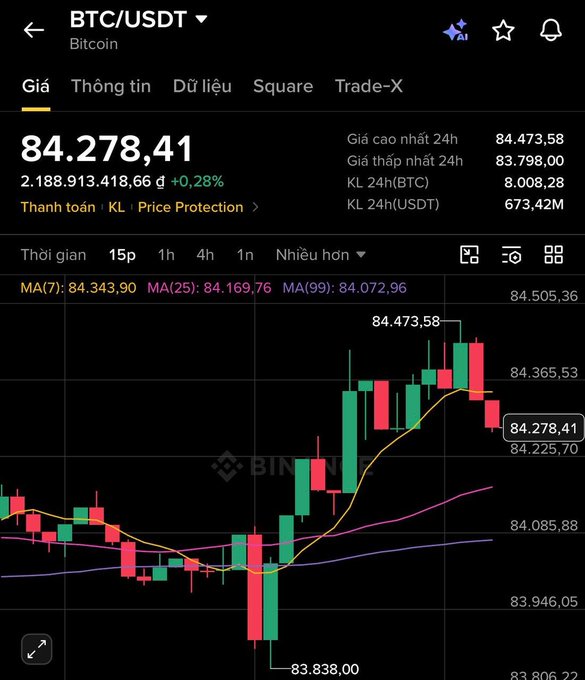Expand chart to fullscreen with arrows icon
The width and height of the screenshot is (585, 680).
[37, 649]
